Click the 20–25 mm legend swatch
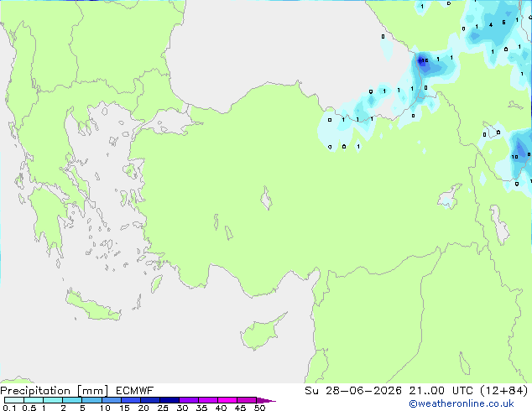532x411 pixels. (149, 400)
